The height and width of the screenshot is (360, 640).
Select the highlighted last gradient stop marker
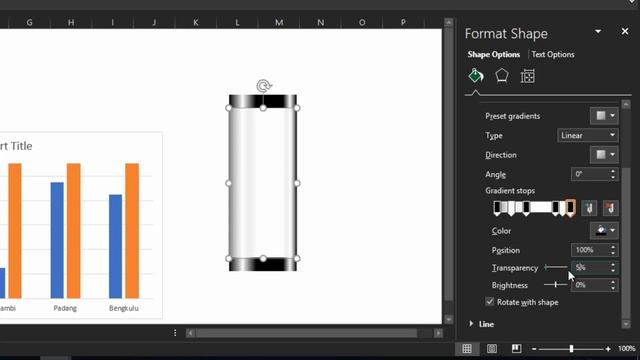click(571, 208)
